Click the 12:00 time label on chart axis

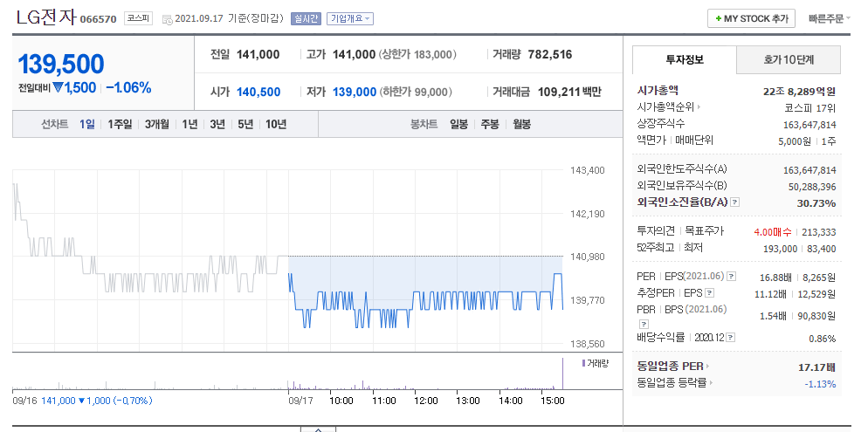point(426,400)
